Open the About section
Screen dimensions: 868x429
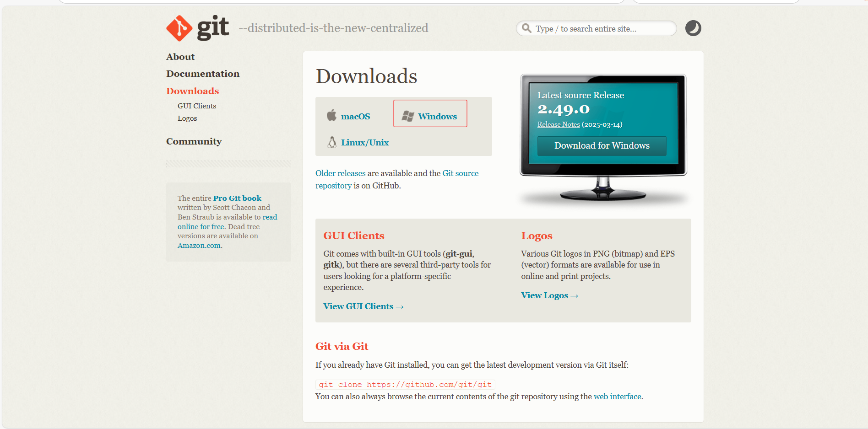[x=180, y=57]
